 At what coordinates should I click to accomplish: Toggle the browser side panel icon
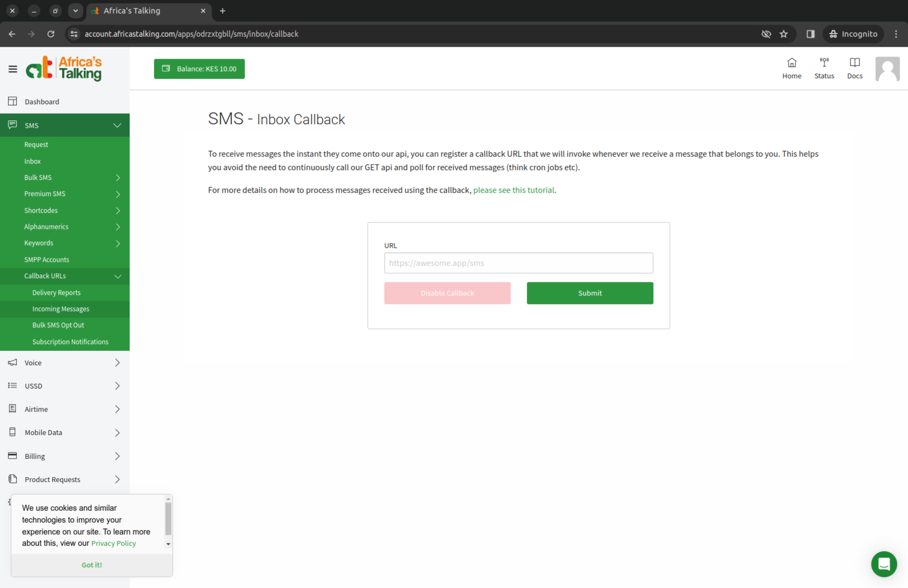[x=810, y=34]
